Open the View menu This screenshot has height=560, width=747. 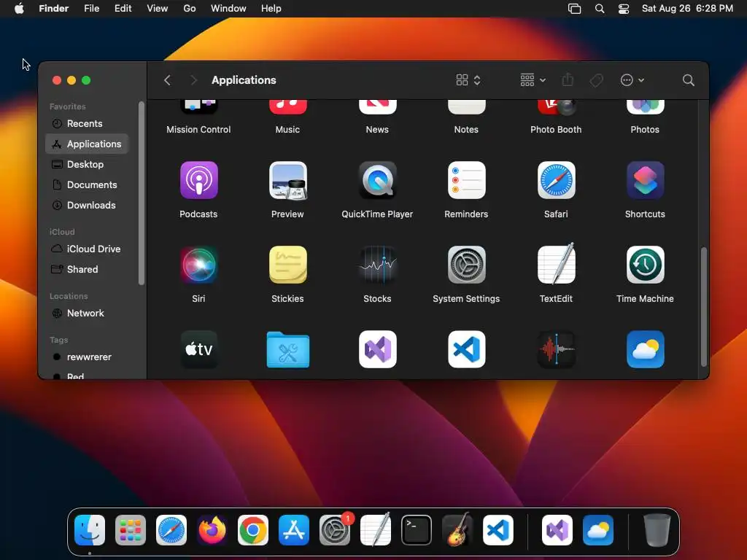click(158, 9)
